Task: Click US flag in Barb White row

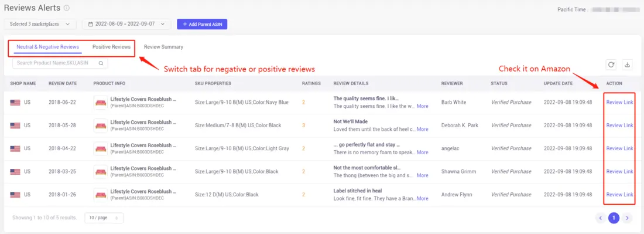Action: 15,103
